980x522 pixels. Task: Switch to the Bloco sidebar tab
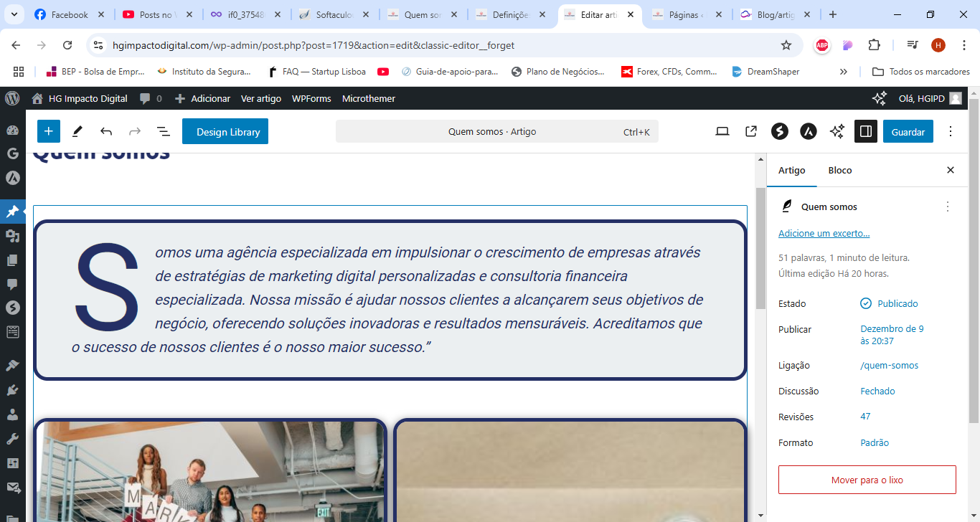click(x=840, y=170)
